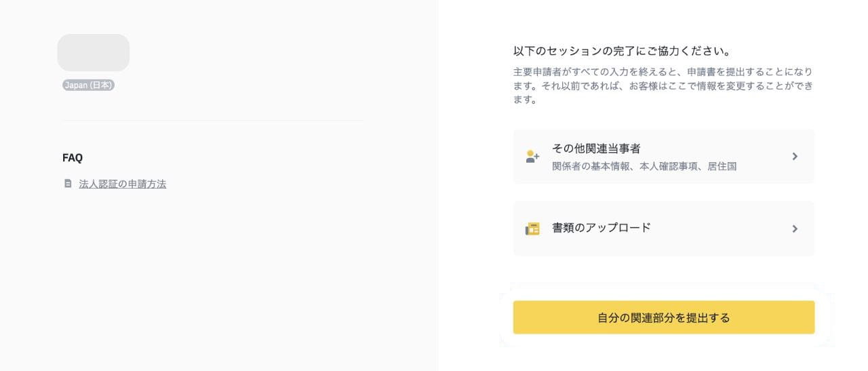Open the 法人認証の申請方法 FAQ link
The image size is (868, 371).
point(122,184)
